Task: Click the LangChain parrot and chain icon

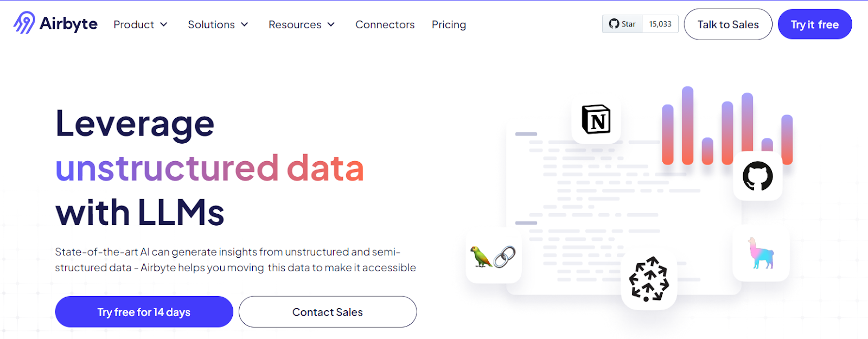Action: click(x=494, y=256)
